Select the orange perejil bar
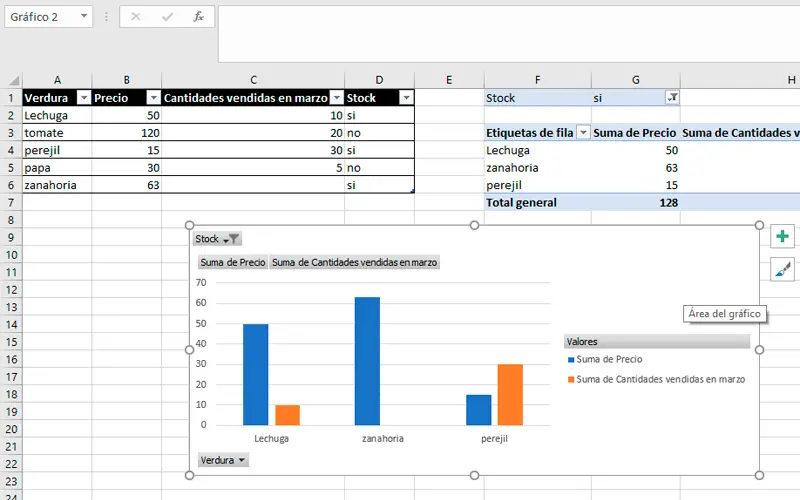The width and height of the screenshot is (800, 500). (x=510, y=394)
